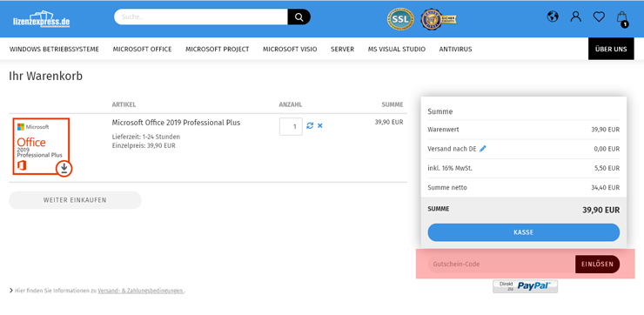The image size is (644, 315).
Task: Open Antivirus menu item
Action: 455,50
